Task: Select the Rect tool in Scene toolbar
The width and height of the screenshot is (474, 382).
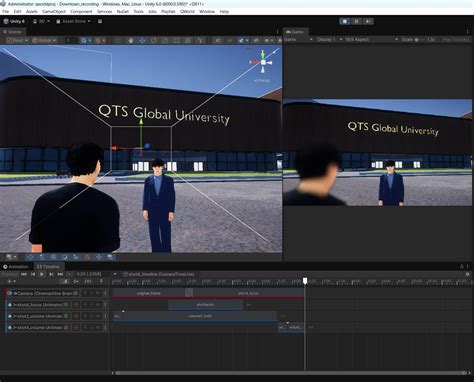Action: tap(176, 40)
